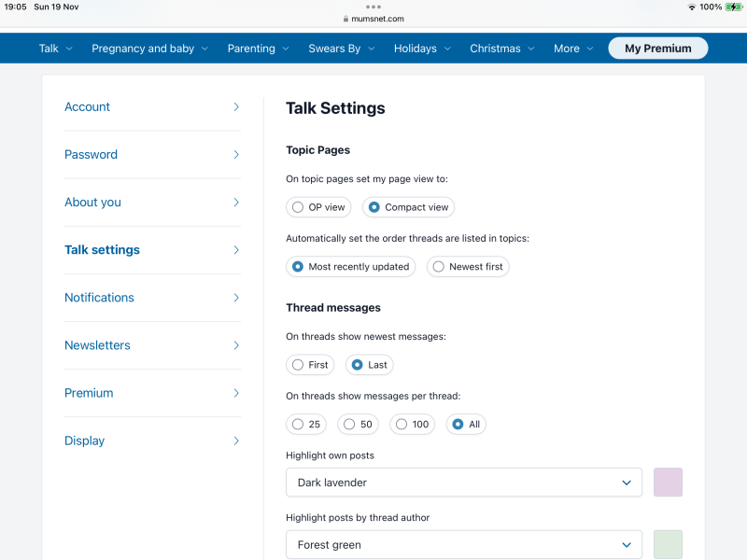This screenshot has width=747, height=560.
Task: Expand the Pregnancy and baby menu
Action: click(149, 49)
